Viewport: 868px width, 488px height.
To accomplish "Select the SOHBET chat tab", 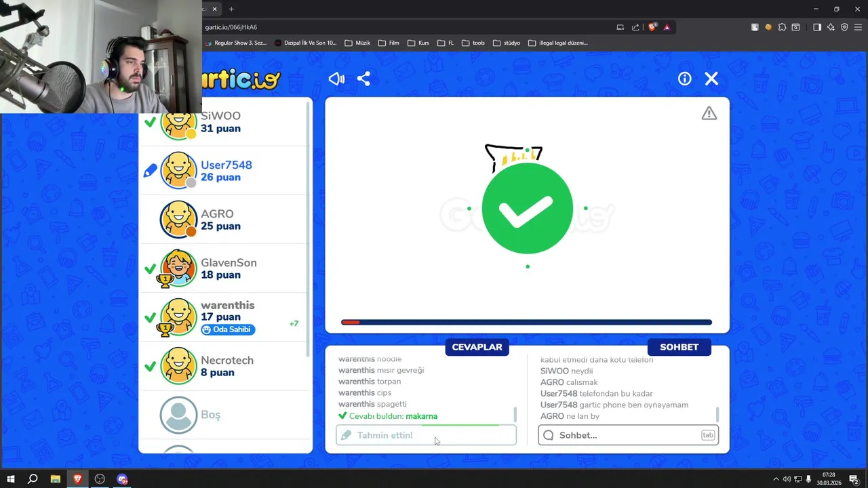I will 679,347.
